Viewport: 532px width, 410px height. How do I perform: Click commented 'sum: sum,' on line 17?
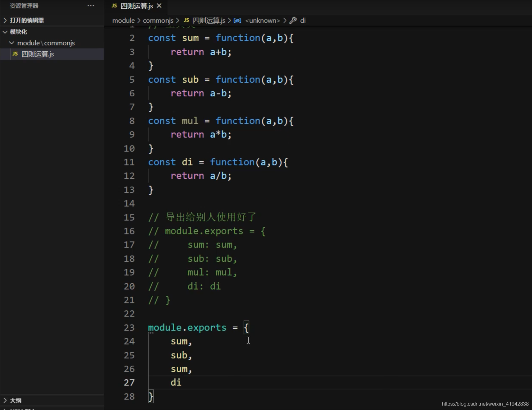point(212,245)
